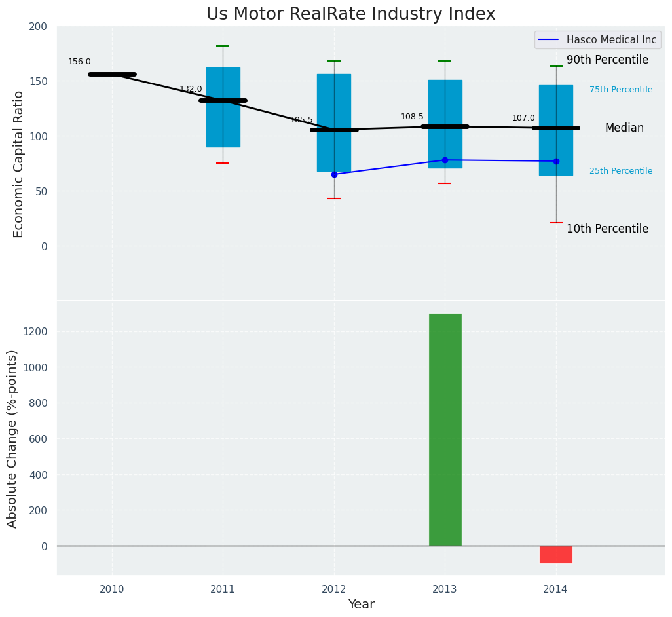Select the green bar for 2013
This screenshot has width=672, height=617.
[445, 430]
